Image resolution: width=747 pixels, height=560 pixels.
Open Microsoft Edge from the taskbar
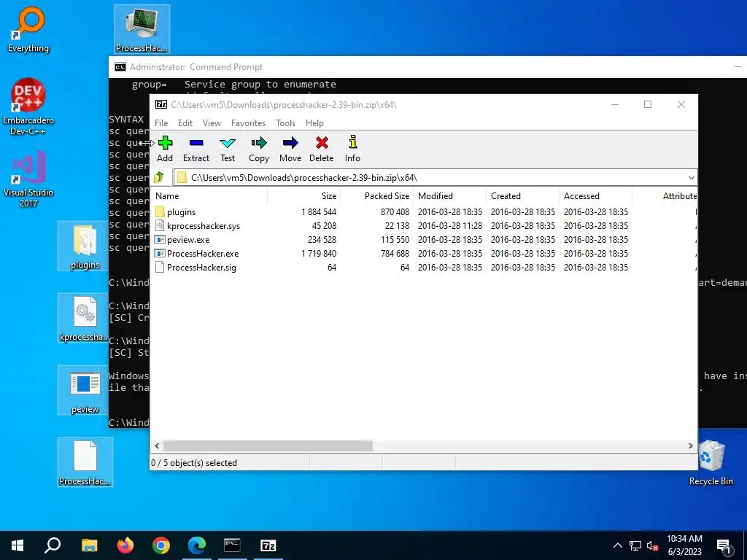click(x=197, y=545)
